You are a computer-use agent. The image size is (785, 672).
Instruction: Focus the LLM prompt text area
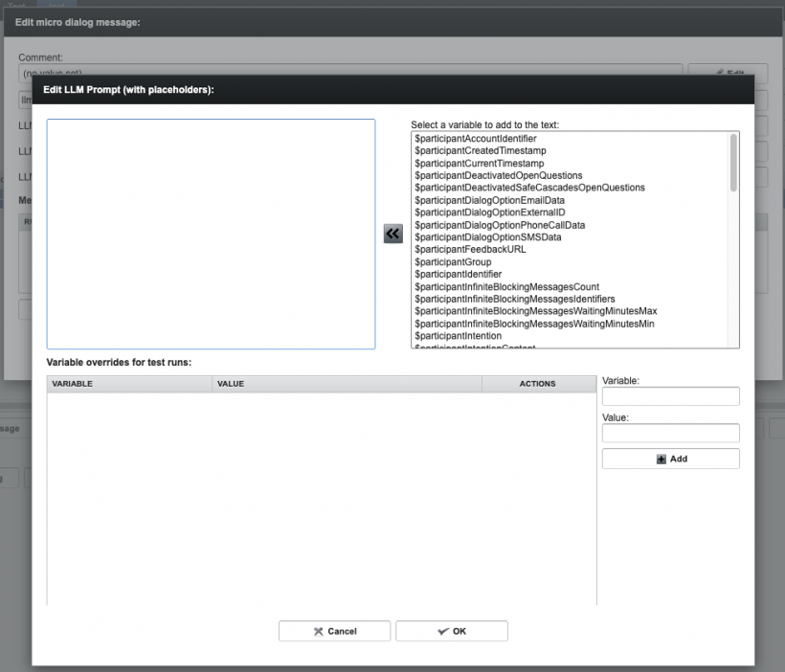pos(211,234)
